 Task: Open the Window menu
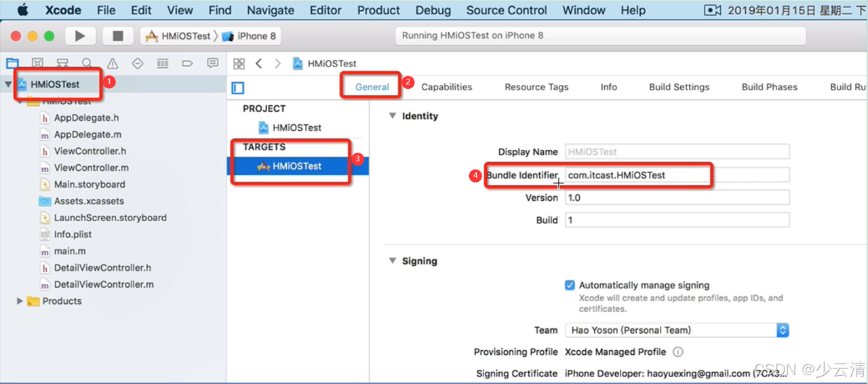click(584, 10)
